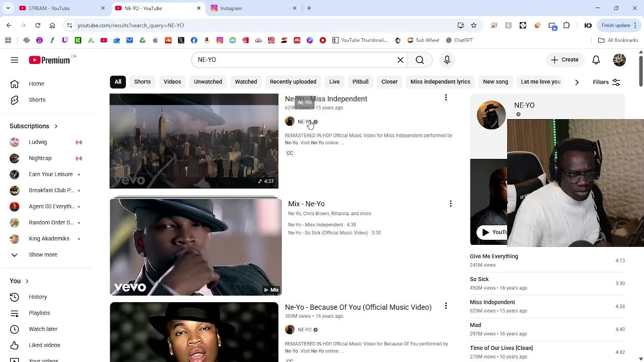Select the Watched filter chip
The height and width of the screenshot is (362, 644).
pos(246,82)
